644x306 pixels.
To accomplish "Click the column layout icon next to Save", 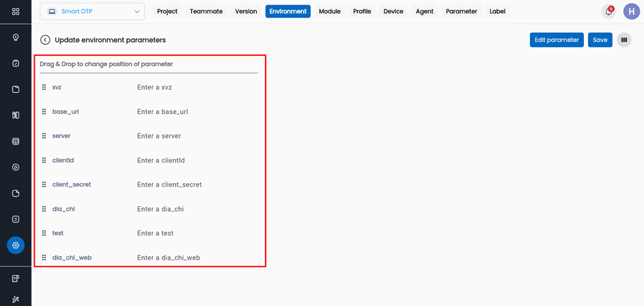I will point(624,40).
